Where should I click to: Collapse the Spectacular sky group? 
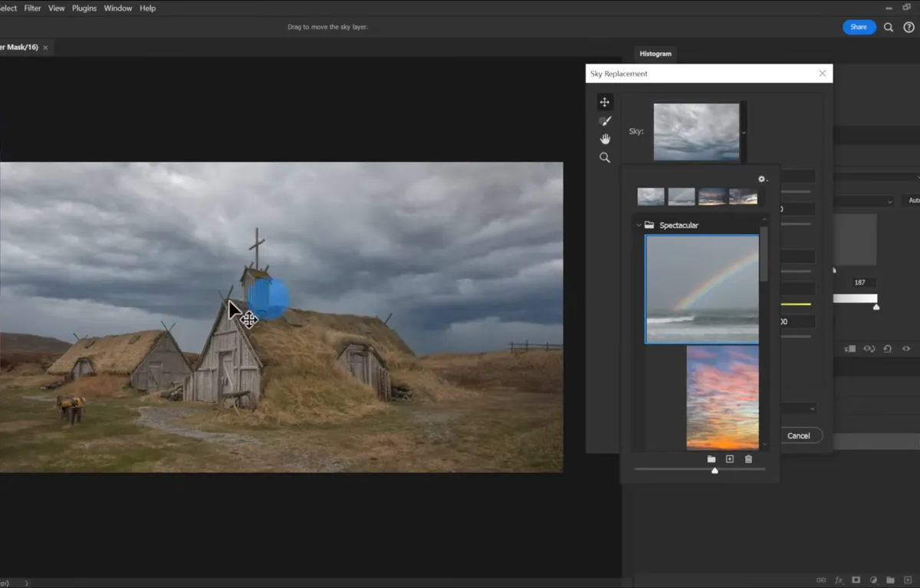[639, 225]
